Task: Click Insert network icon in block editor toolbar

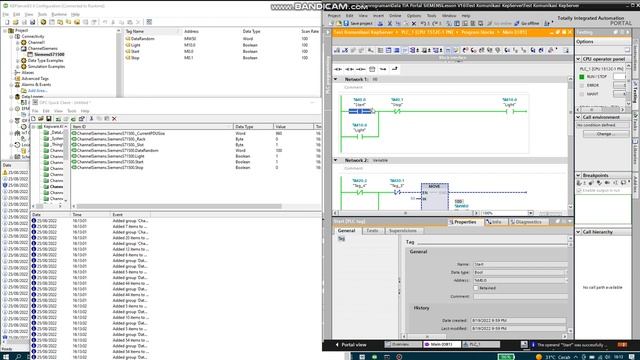Action: point(337,50)
